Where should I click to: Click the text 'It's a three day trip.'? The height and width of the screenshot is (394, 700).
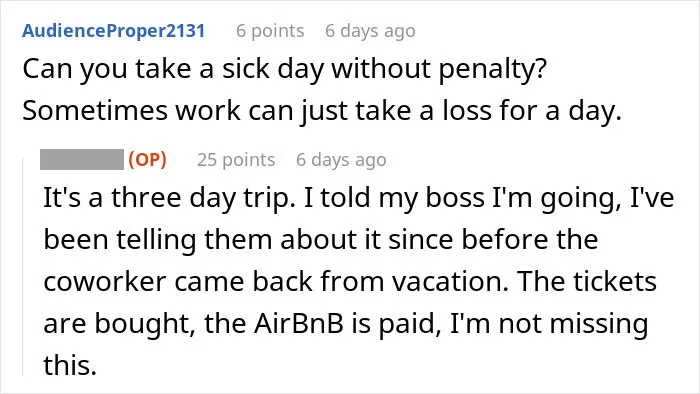[x=169, y=198]
